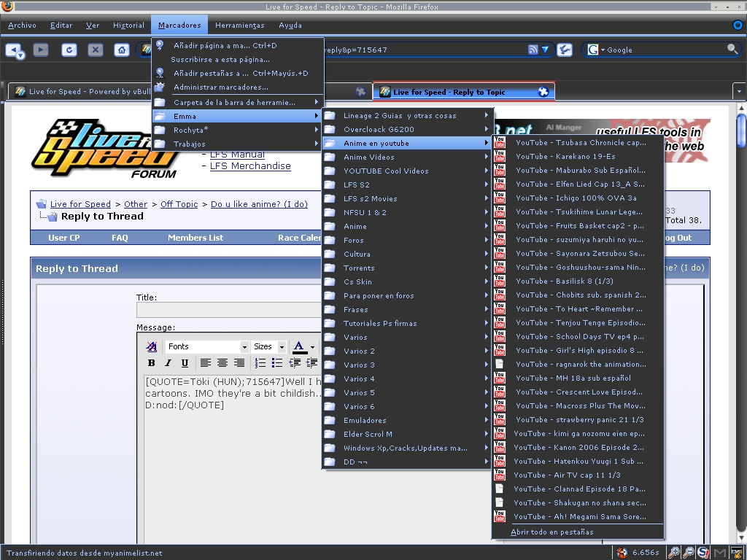This screenshot has height=560, width=747.
Task: Open the User CP link
Action: 64,238
